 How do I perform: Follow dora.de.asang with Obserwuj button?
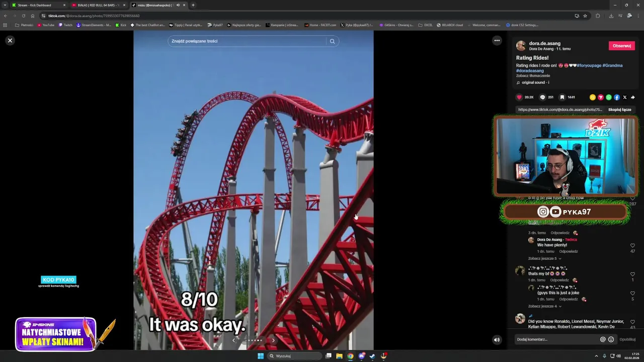point(622,46)
